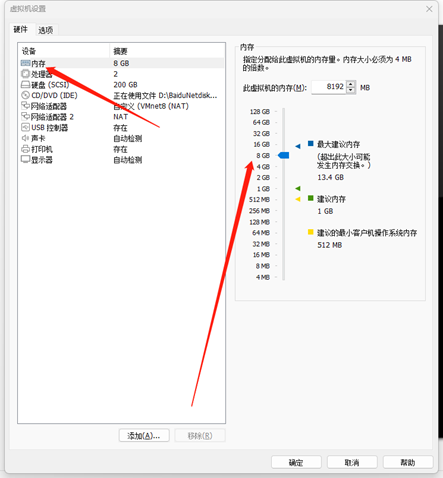Increase memory with the up stepper arrow

(351, 84)
